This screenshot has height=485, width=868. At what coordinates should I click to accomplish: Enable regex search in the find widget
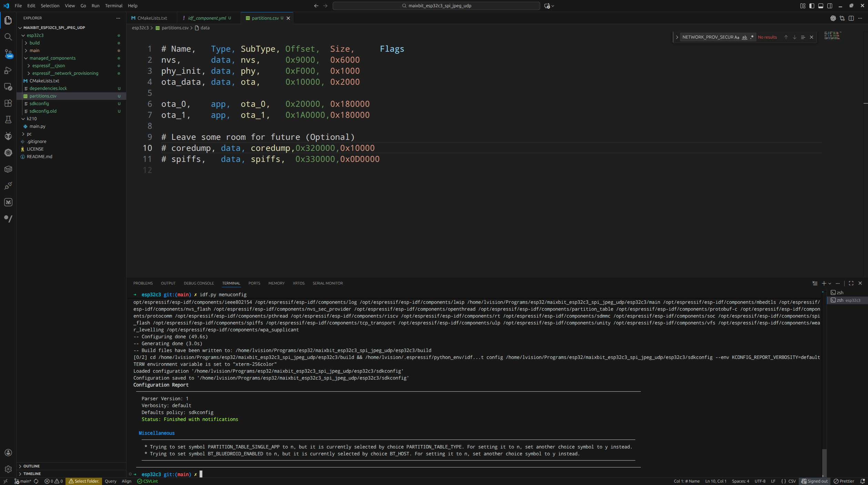click(752, 37)
